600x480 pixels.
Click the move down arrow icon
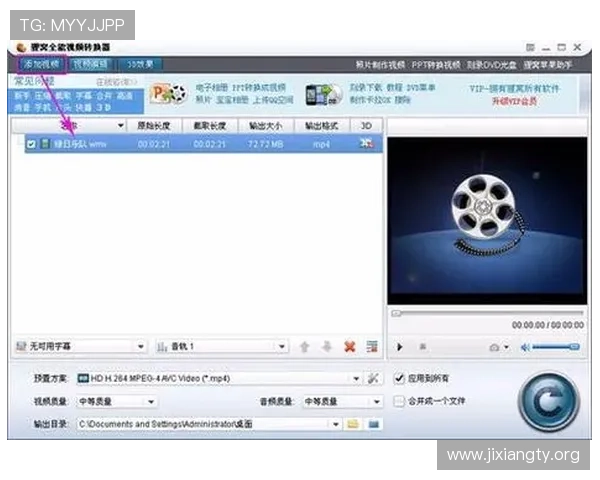pos(327,347)
